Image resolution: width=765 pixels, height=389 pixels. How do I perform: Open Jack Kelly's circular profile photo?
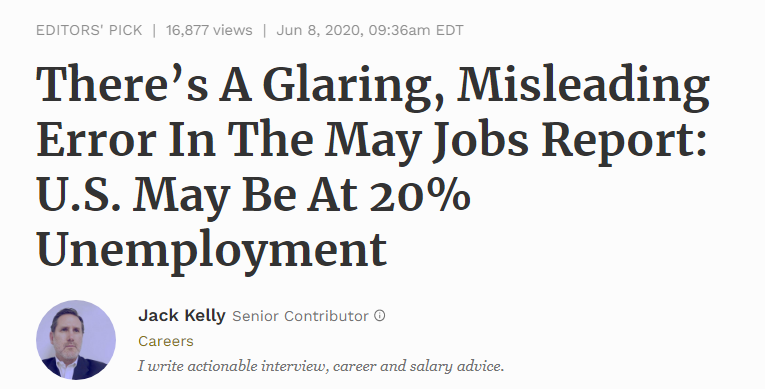point(76,340)
